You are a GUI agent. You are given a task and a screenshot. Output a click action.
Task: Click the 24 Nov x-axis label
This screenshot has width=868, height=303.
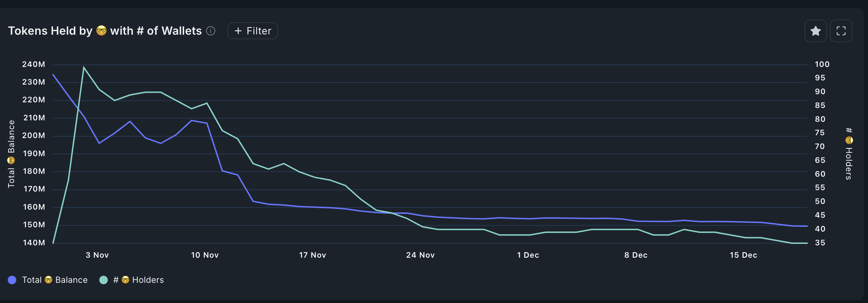coord(421,255)
